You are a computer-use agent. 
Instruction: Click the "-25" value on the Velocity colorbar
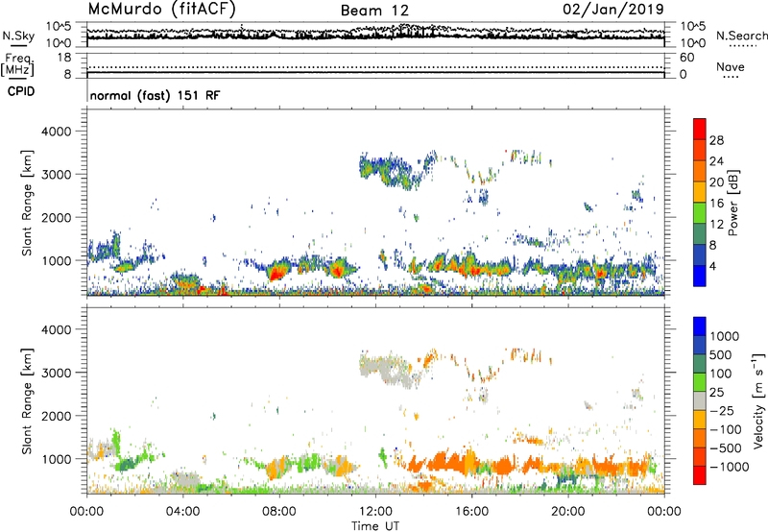[x=722, y=411]
